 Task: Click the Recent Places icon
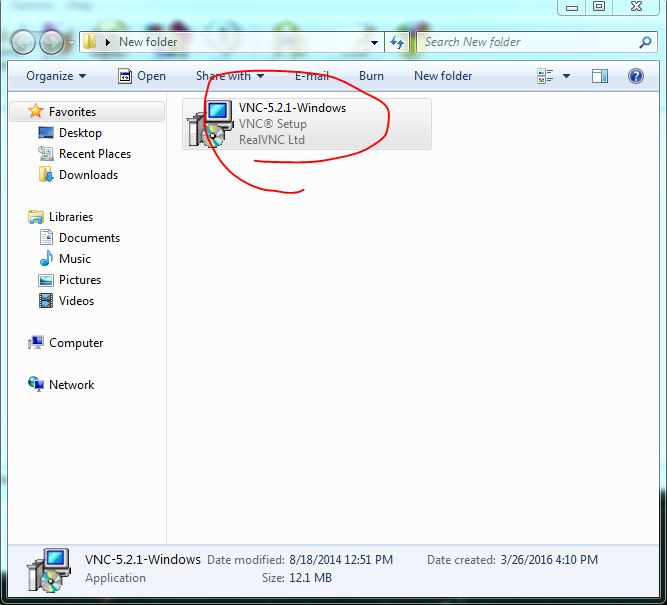(x=46, y=154)
